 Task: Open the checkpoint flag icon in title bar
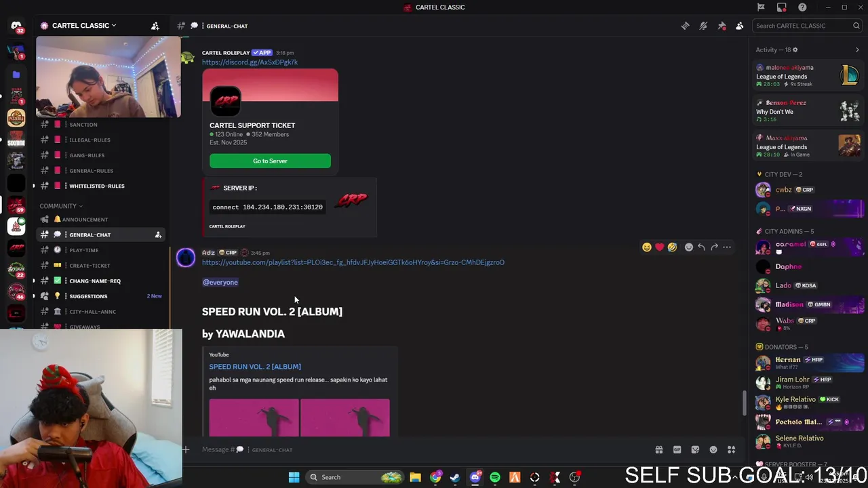[761, 7]
